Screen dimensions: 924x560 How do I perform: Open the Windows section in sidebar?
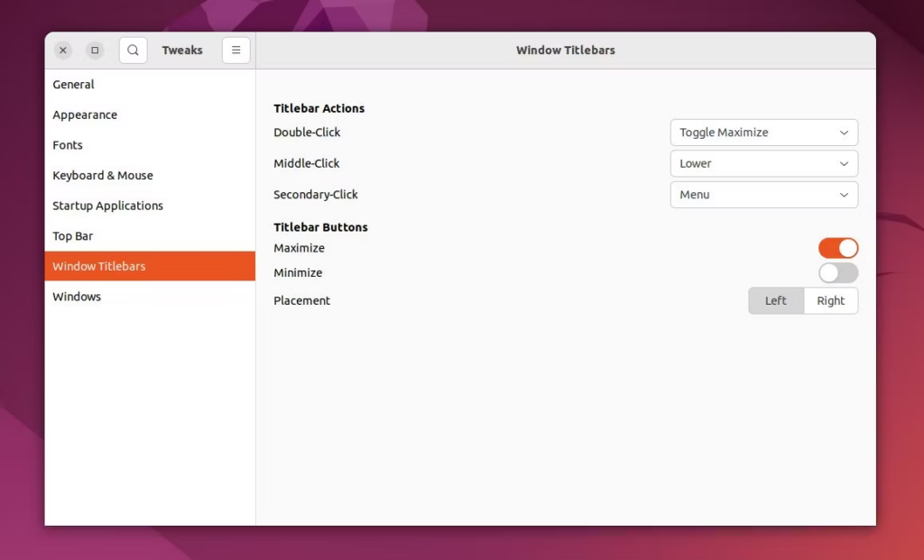tap(151, 297)
